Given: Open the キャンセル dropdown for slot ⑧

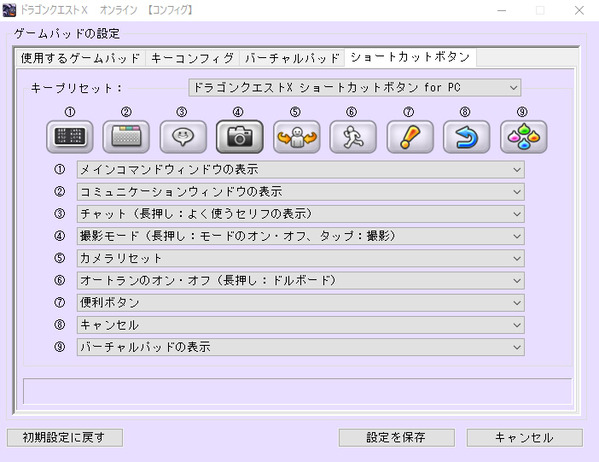Looking at the screenshot, I should click(x=301, y=325).
